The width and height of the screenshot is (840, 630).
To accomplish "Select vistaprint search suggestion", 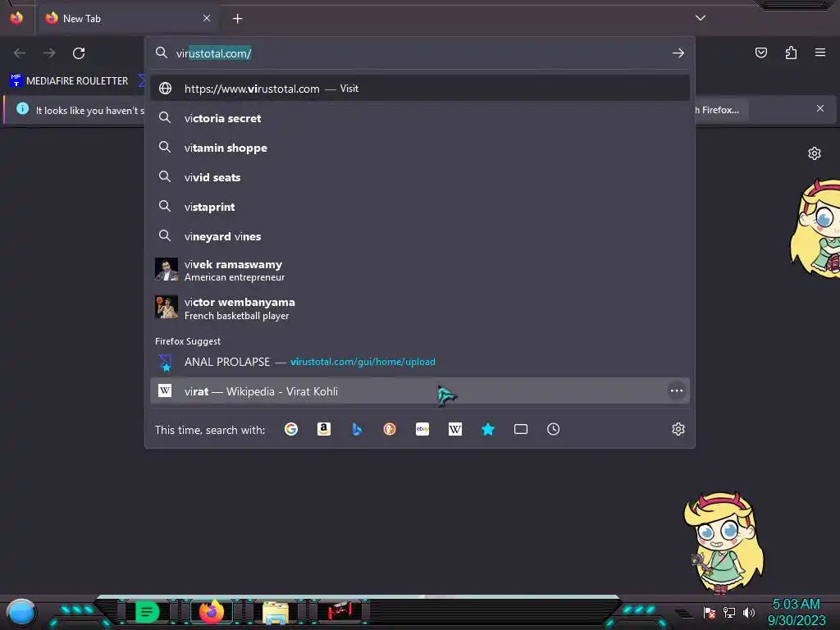I will pyautogui.click(x=420, y=206).
